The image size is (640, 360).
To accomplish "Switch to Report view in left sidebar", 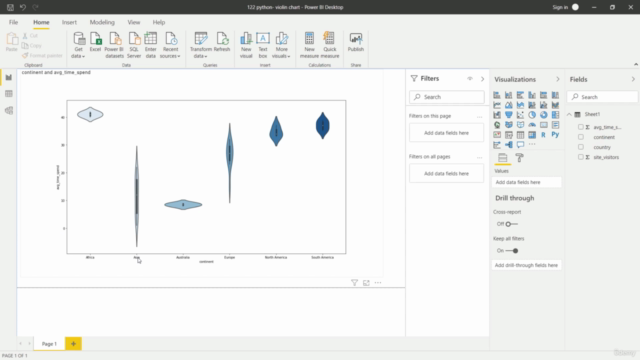I will [x=9, y=78].
